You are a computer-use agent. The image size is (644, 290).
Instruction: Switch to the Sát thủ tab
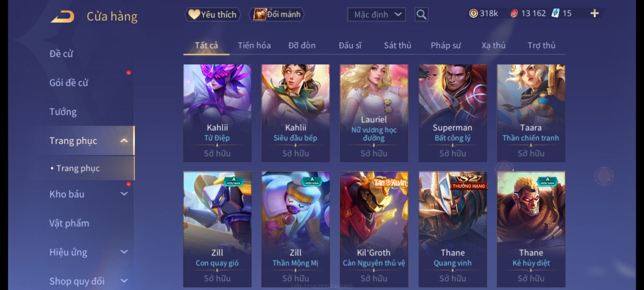tap(397, 45)
